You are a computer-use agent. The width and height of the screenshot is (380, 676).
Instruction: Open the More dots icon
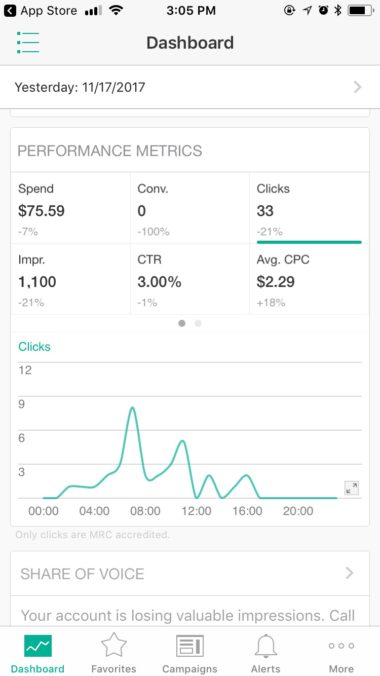click(x=341, y=645)
